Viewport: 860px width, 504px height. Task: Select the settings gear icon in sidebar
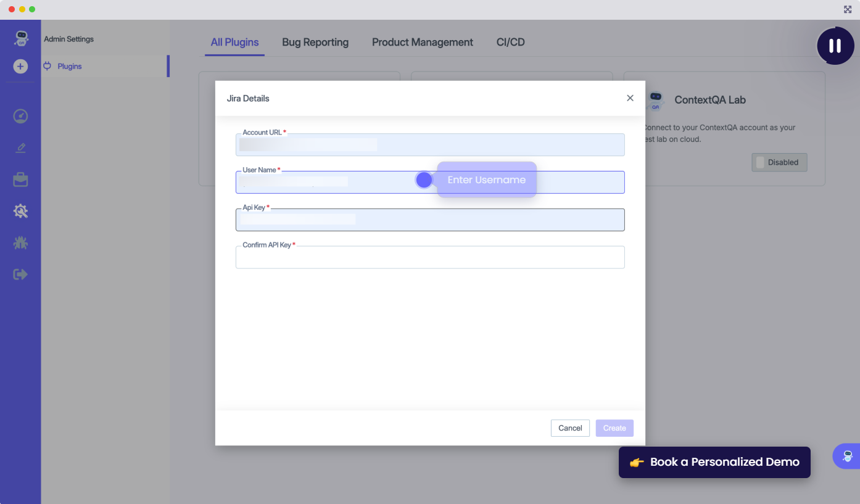(x=20, y=212)
